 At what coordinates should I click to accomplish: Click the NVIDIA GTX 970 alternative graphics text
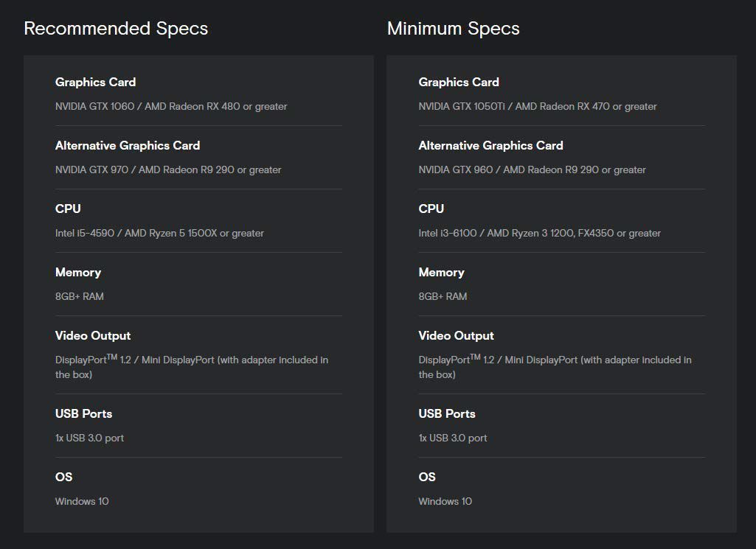point(167,169)
